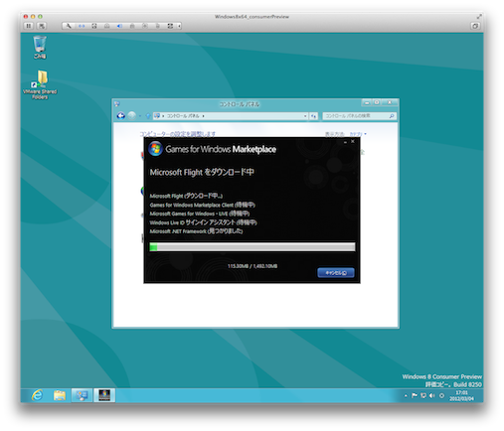Click the Microsoft Games for Windows - LIVE row
This screenshot has width=504, height=431.
click(200, 214)
